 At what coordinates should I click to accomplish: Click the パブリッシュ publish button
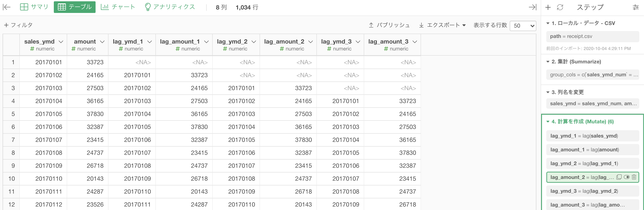pyautogui.click(x=389, y=25)
